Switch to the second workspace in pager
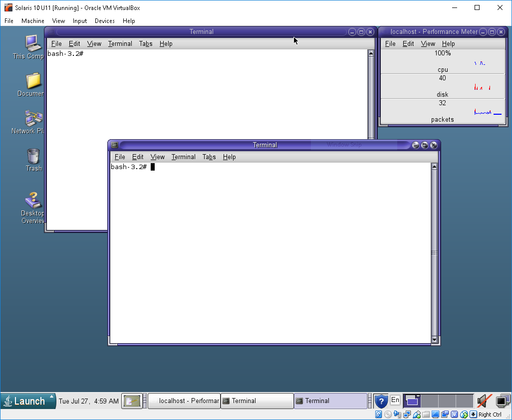 tap(429, 401)
